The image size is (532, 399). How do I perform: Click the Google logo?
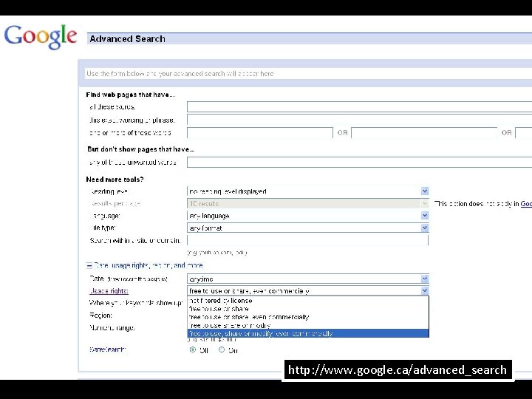click(x=41, y=37)
